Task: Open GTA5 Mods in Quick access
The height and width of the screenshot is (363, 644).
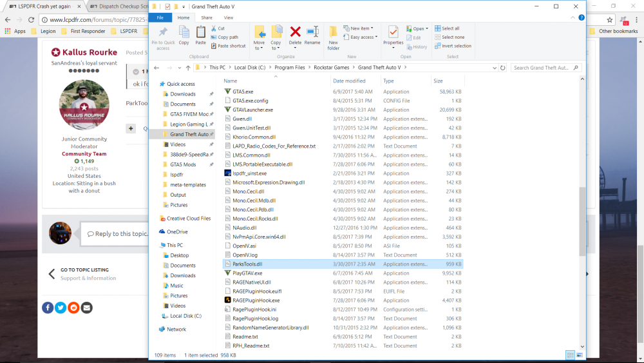Action: (183, 164)
